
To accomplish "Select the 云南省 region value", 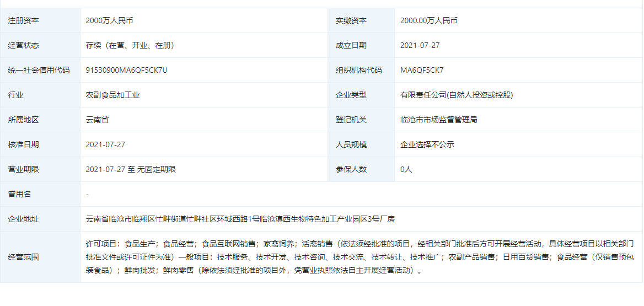I will click(x=98, y=120).
